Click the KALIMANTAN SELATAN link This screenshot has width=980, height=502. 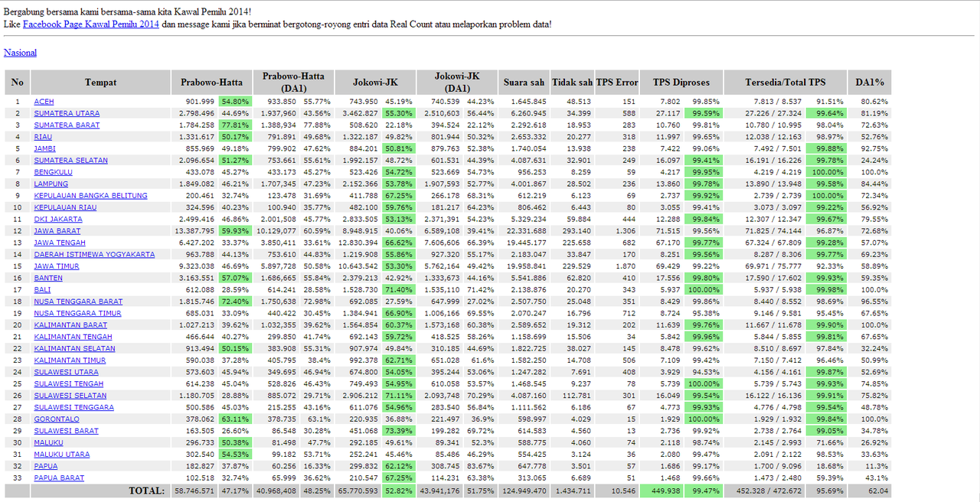(74, 349)
